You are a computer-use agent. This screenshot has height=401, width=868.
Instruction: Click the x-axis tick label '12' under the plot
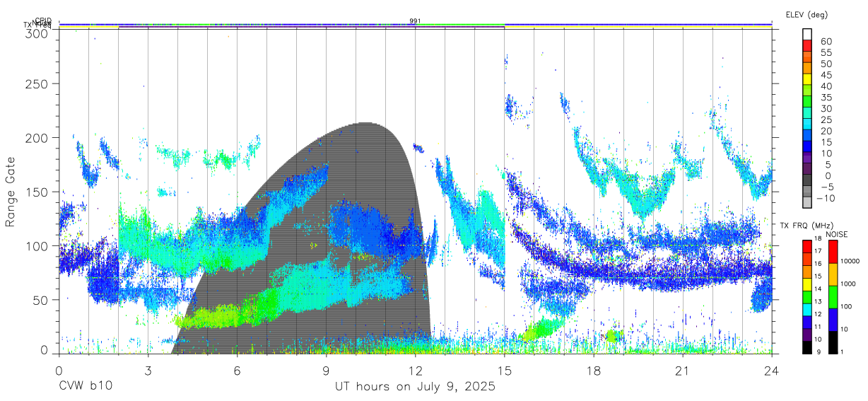point(415,371)
